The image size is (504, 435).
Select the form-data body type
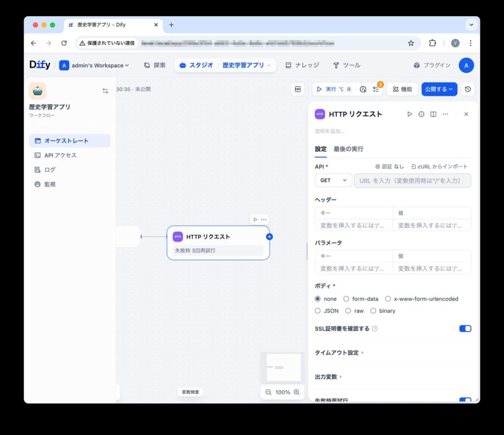347,299
